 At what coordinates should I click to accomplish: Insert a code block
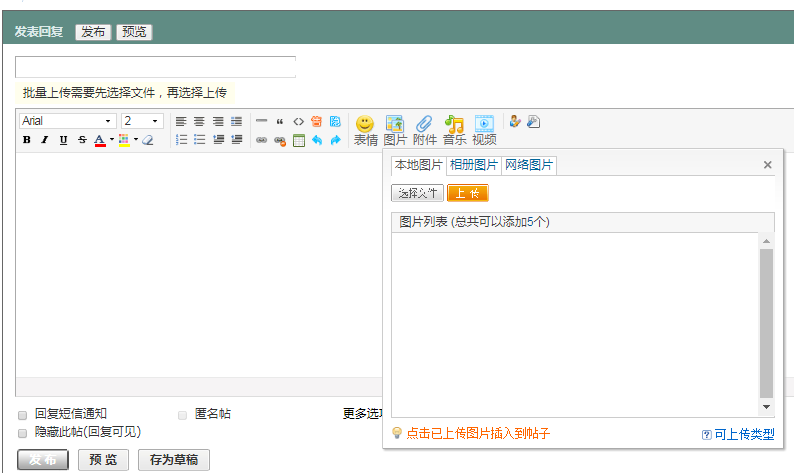[x=298, y=122]
